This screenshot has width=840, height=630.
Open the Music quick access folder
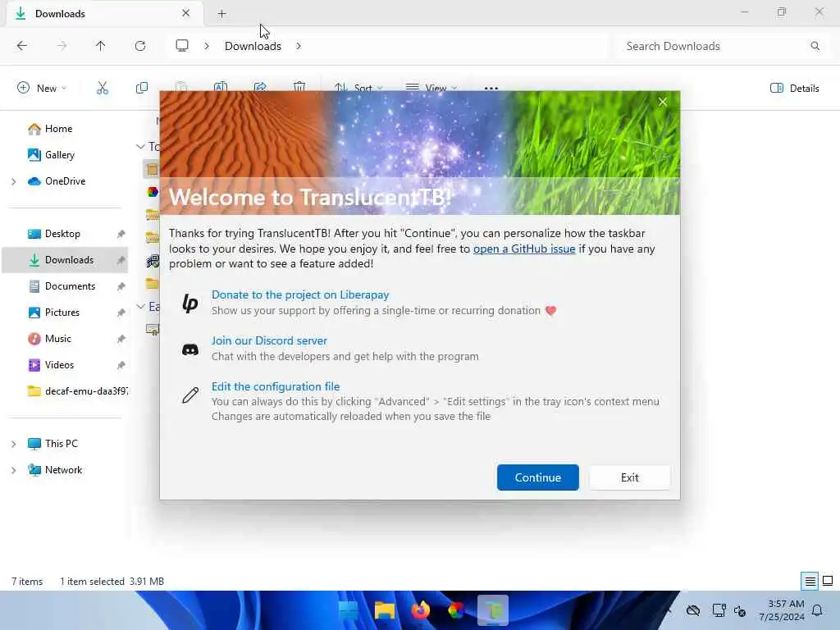point(58,339)
